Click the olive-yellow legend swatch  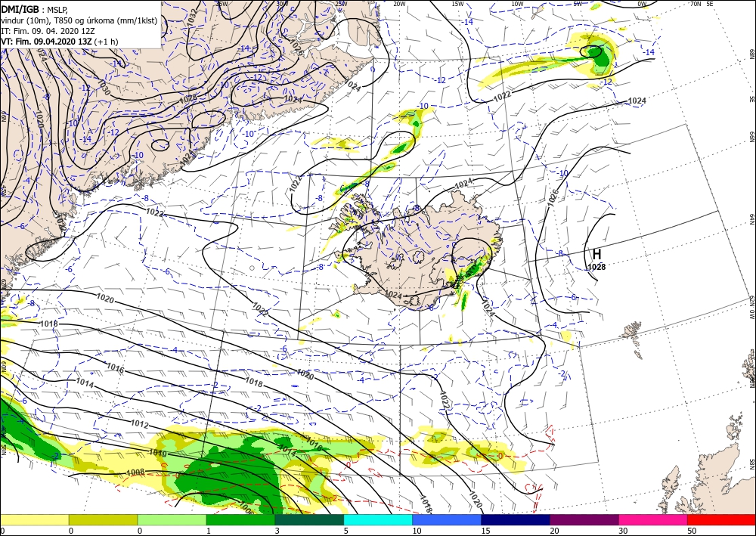point(103,519)
